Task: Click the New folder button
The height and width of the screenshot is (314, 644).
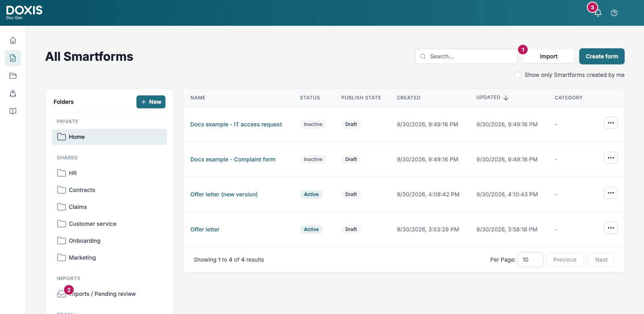Action: click(x=151, y=102)
